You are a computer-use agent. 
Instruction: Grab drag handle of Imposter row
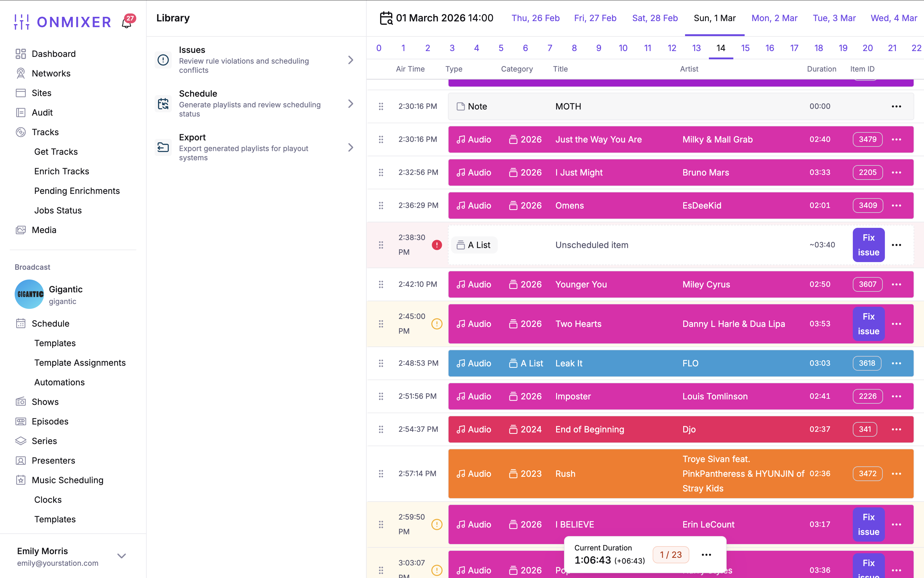381,396
